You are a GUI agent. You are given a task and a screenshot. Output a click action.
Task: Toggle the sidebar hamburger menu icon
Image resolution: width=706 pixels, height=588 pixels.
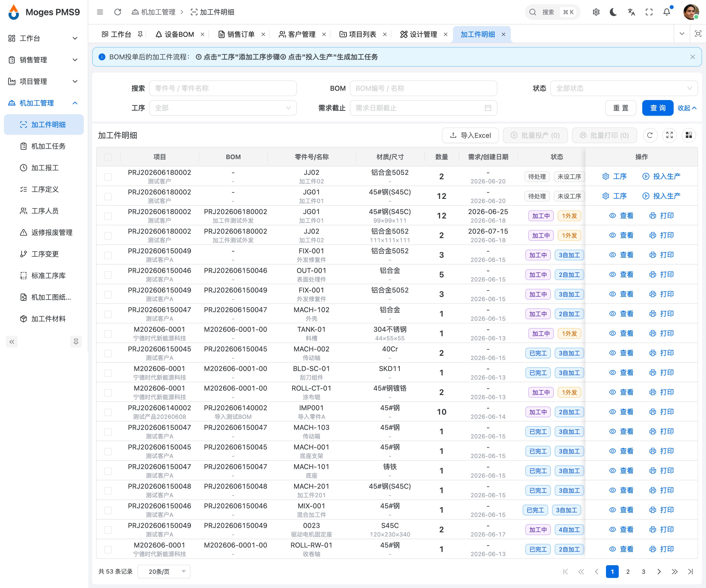point(100,12)
